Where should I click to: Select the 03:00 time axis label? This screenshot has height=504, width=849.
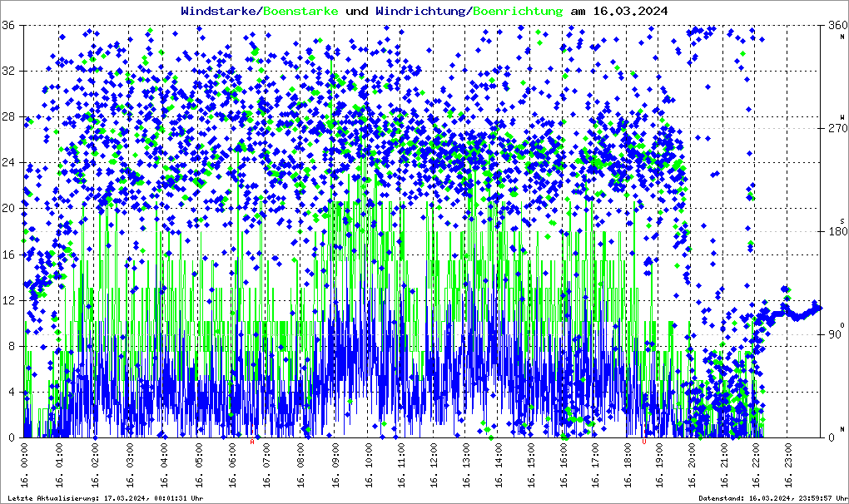[129, 465]
